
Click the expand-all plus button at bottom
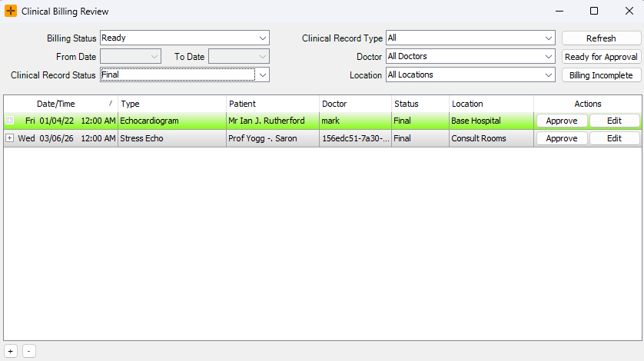click(x=11, y=351)
